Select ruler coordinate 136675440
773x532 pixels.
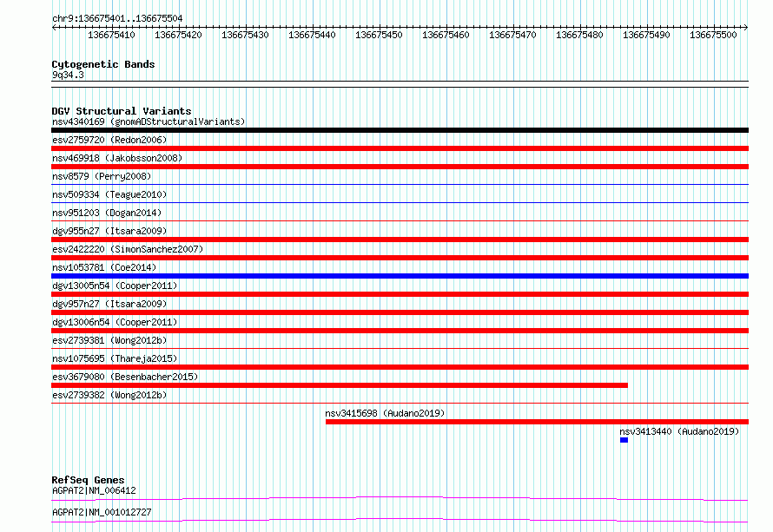(x=312, y=35)
